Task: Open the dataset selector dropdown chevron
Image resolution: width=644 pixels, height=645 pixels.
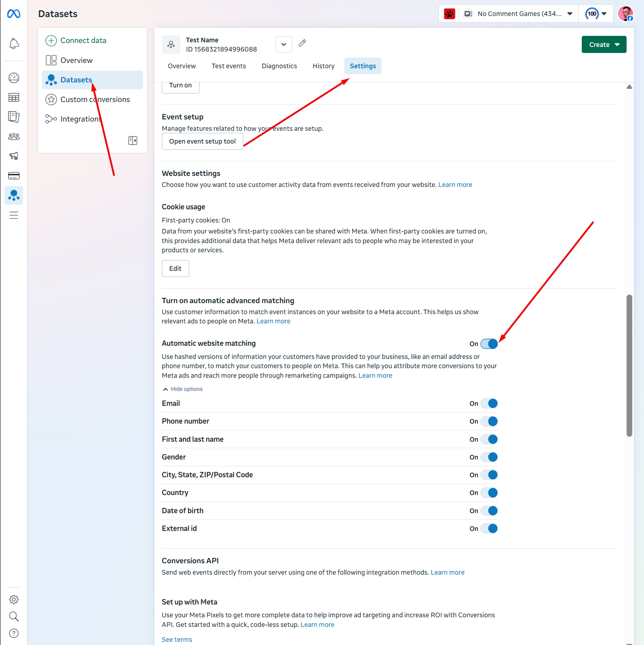Action: pos(284,44)
